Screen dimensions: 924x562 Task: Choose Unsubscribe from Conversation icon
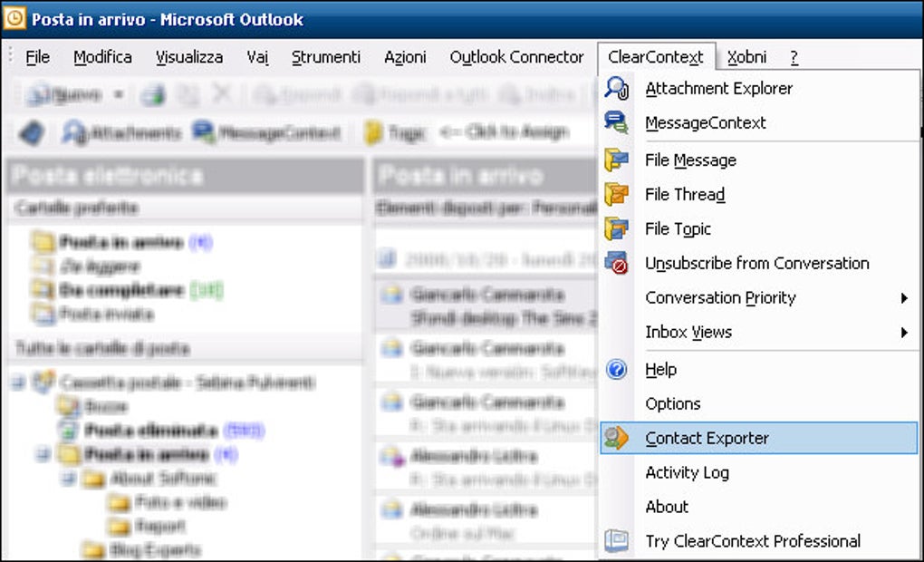pyautogui.click(x=618, y=264)
